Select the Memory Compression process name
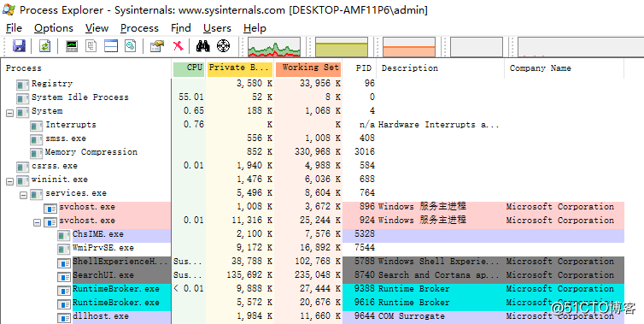The width and height of the screenshot is (644, 324). click(x=91, y=152)
